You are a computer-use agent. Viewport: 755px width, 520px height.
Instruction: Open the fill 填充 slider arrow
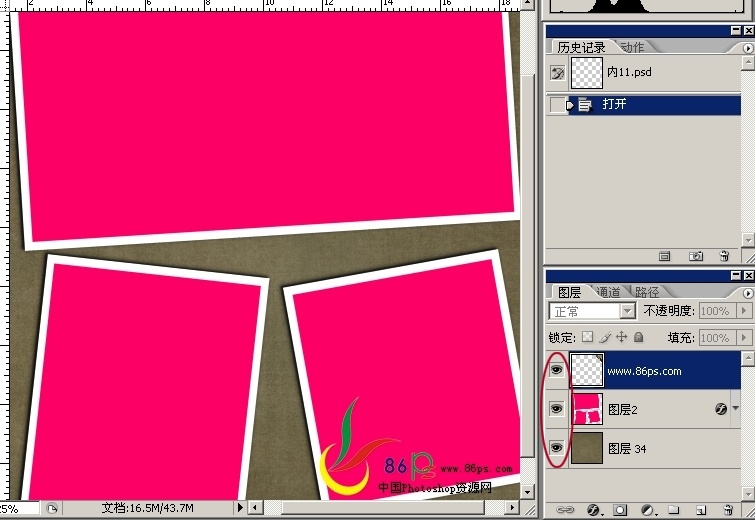pos(744,338)
